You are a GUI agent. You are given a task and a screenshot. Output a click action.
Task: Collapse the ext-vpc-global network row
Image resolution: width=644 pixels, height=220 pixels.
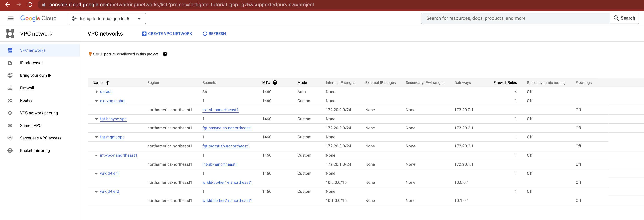(96, 101)
